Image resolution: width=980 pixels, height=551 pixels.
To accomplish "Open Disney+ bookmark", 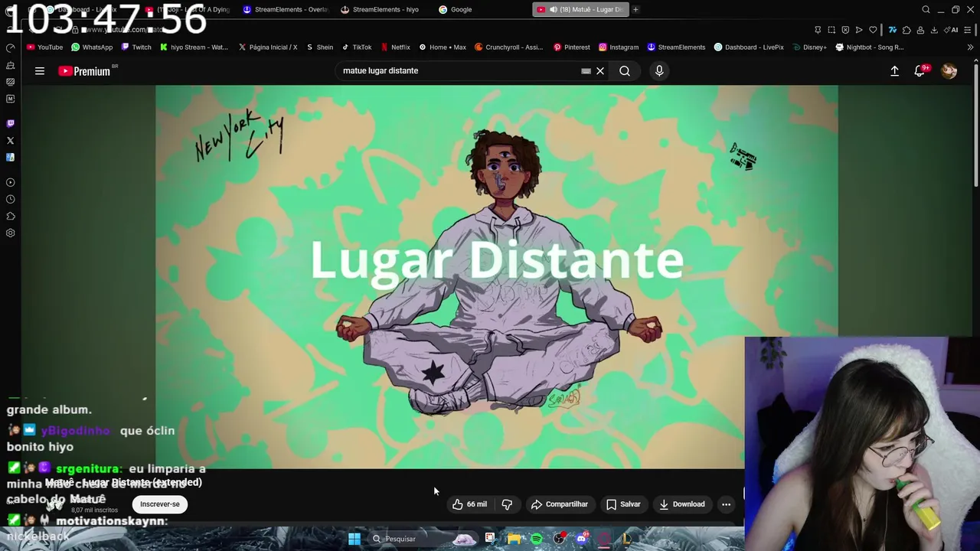I will [809, 47].
